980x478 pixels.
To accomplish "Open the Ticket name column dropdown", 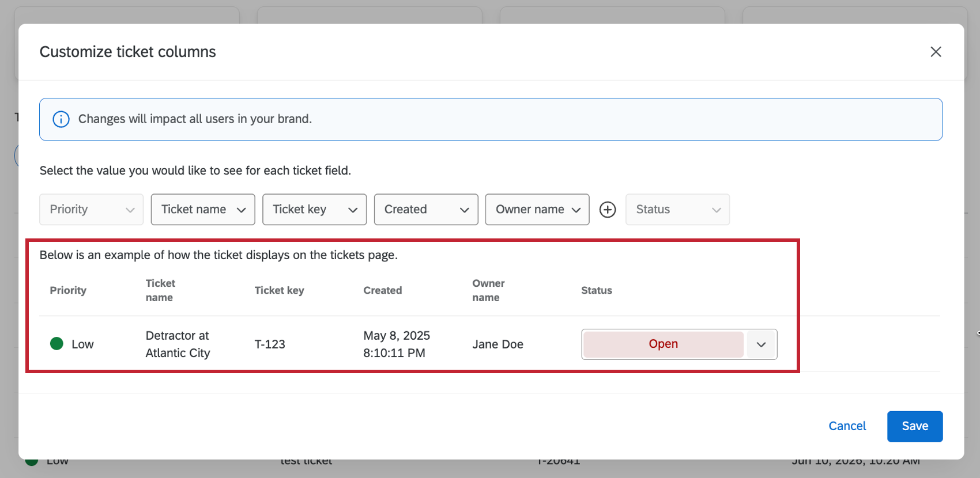I will [203, 210].
